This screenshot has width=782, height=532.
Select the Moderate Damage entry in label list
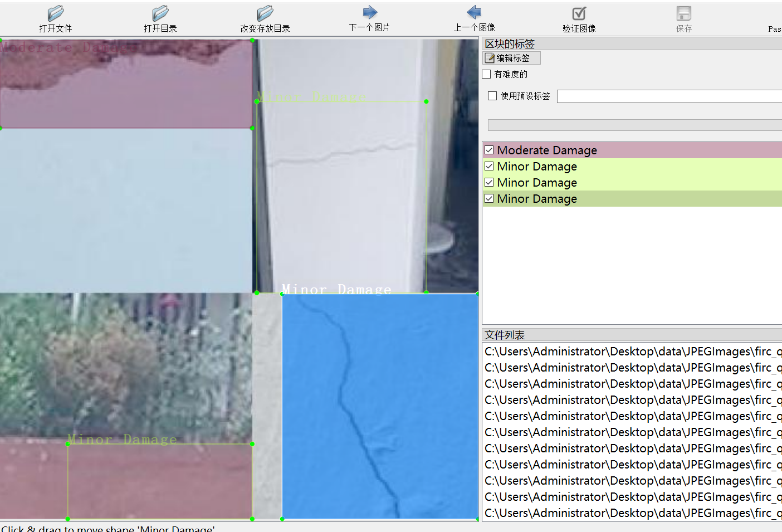(x=632, y=150)
